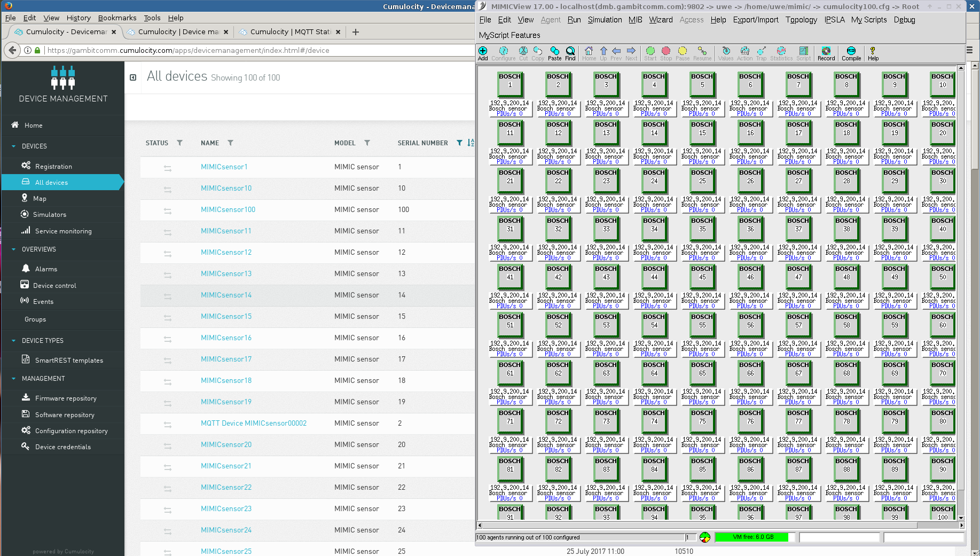Select the BOSCH agent 45 icon
The height and width of the screenshot is (556, 980).
click(x=702, y=276)
